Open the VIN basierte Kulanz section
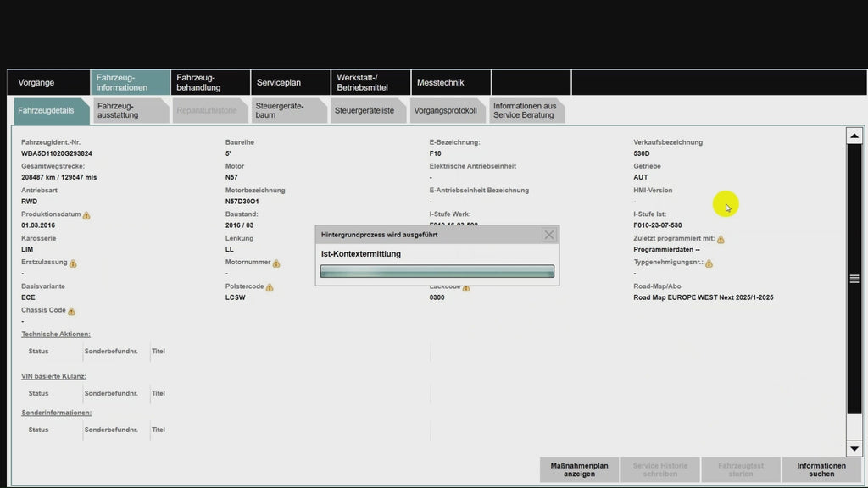 [53, 375]
